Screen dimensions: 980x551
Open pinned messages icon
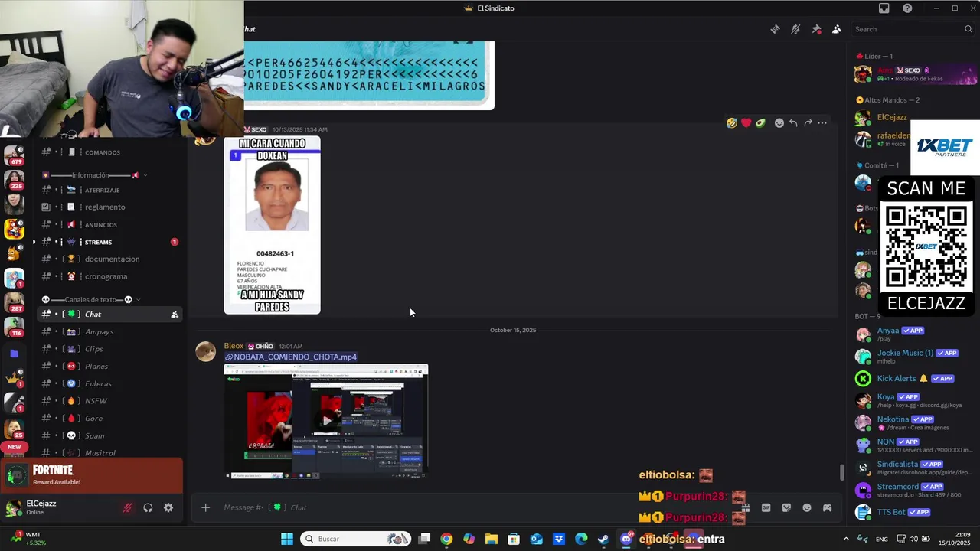816,29
